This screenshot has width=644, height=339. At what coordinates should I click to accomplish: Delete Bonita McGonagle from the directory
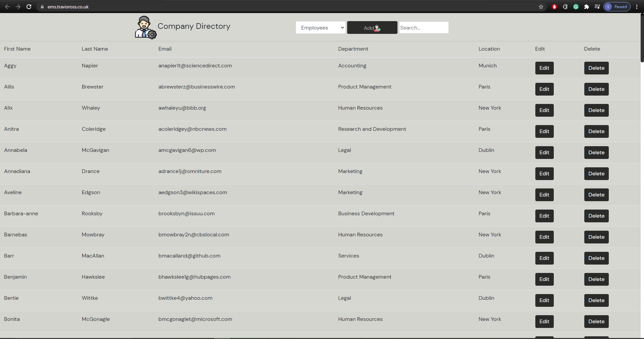click(x=596, y=322)
